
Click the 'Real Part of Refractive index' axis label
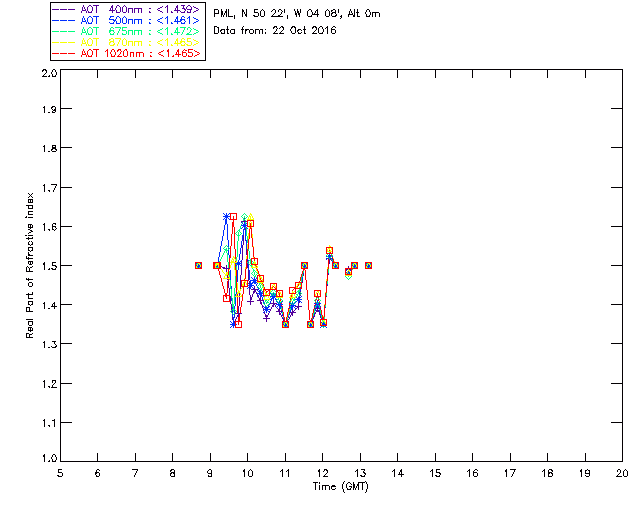[29, 265]
